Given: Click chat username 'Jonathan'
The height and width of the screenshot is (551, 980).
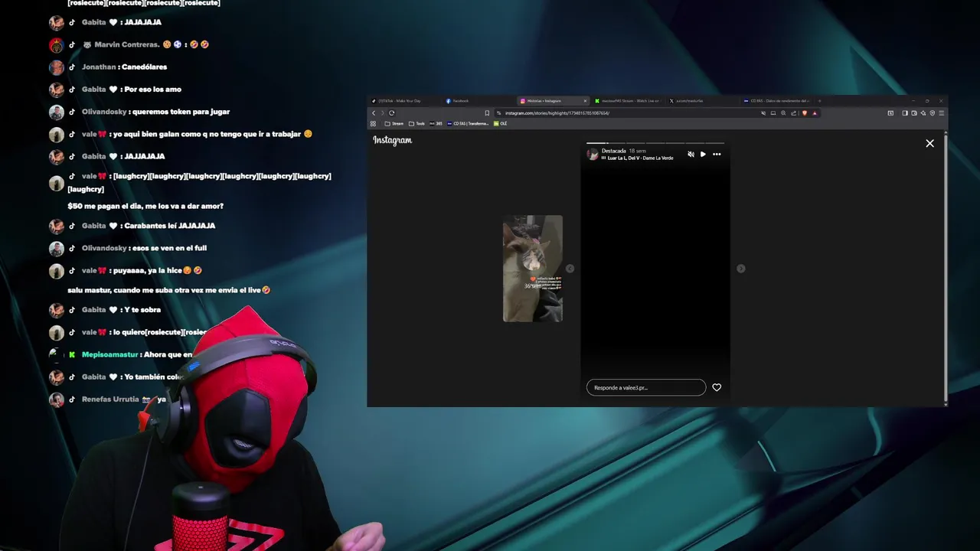Looking at the screenshot, I should pyautogui.click(x=99, y=67).
